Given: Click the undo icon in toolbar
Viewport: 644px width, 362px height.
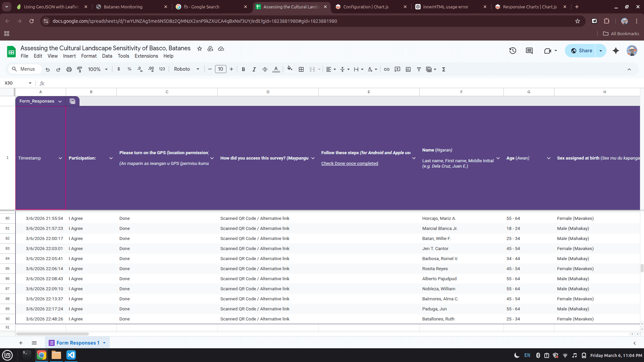Looking at the screenshot, I should (48, 69).
